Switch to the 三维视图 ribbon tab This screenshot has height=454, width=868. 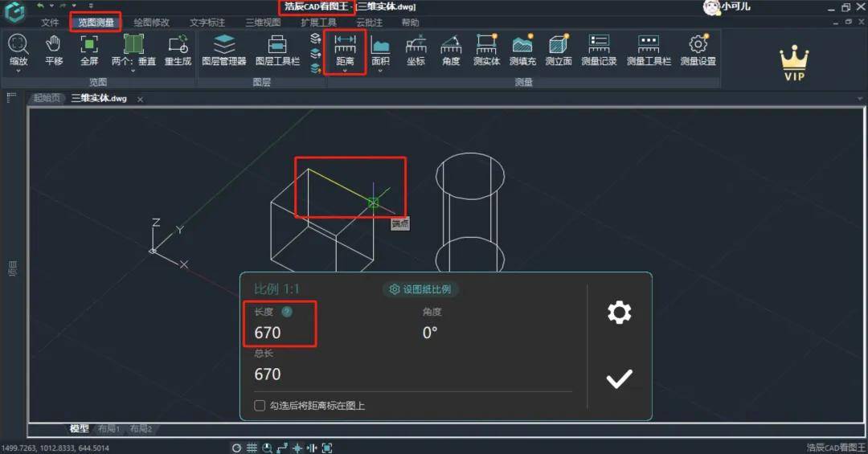[264, 22]
